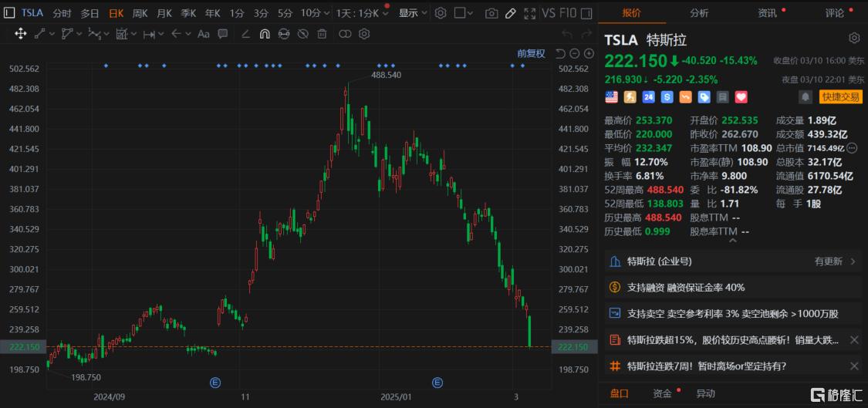Select the wave pattern drawing tool
This screenshot has height=408, width=868.
pos(94,35)
